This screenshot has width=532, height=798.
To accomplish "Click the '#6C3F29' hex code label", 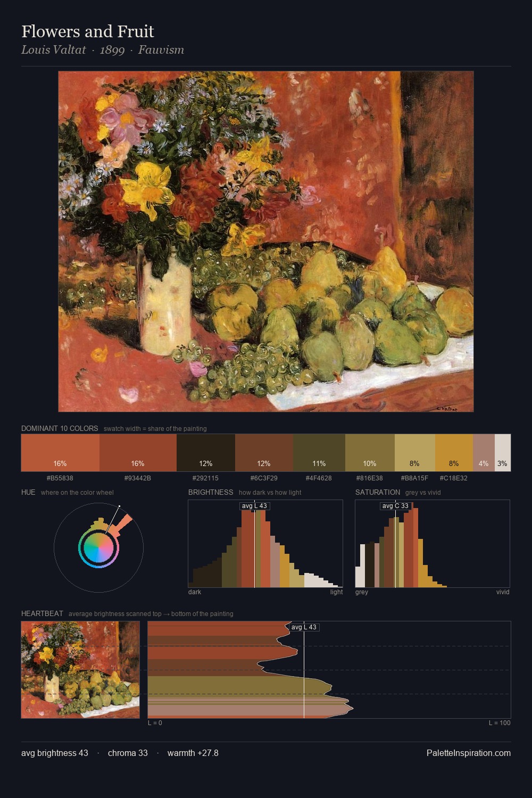I will (x=264, y=478).
